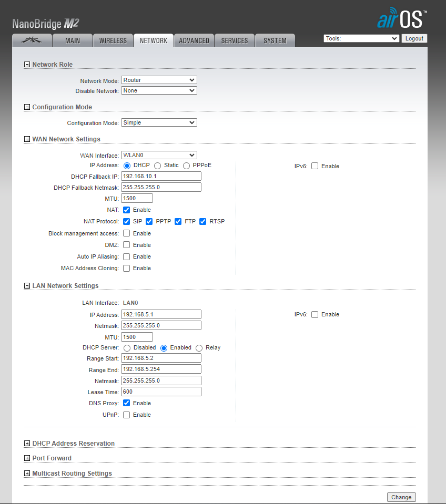Select Static IP Address radio button
The height and width of the screenshot is (504, 446).
[x=157, y=166]
